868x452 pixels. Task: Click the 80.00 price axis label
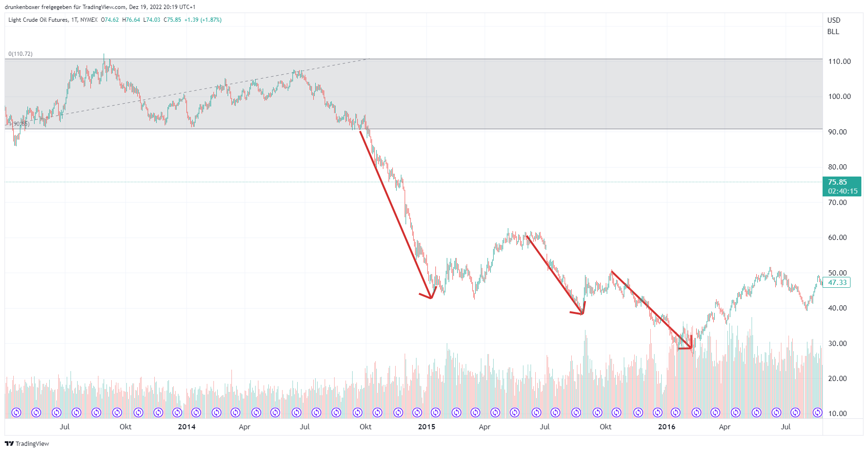click(x=837, y=167)
